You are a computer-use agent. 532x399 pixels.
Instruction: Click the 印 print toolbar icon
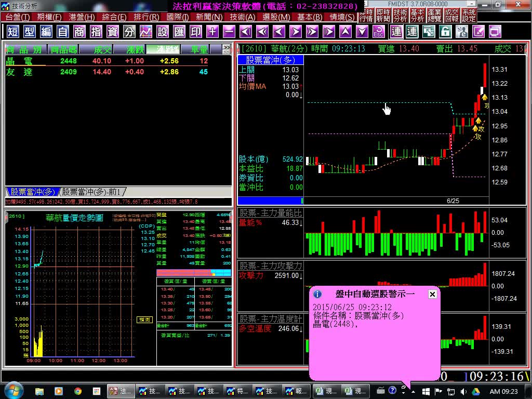tap(195, 32)
